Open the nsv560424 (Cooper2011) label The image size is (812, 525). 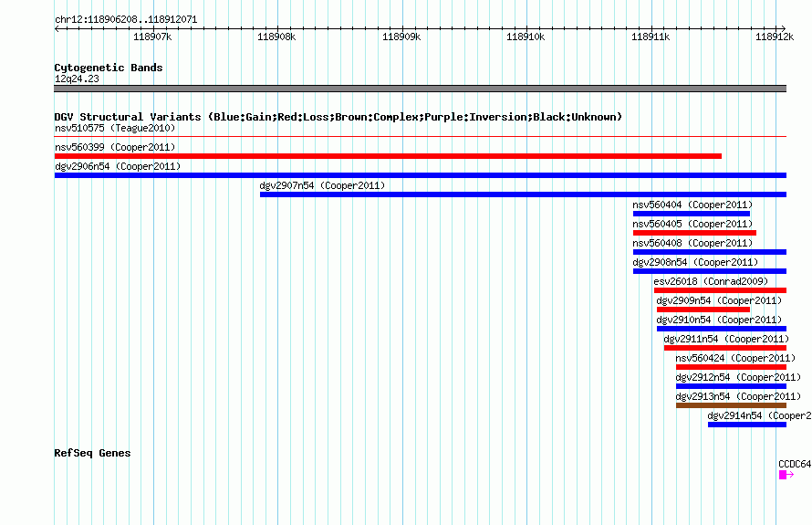[735, 358]
